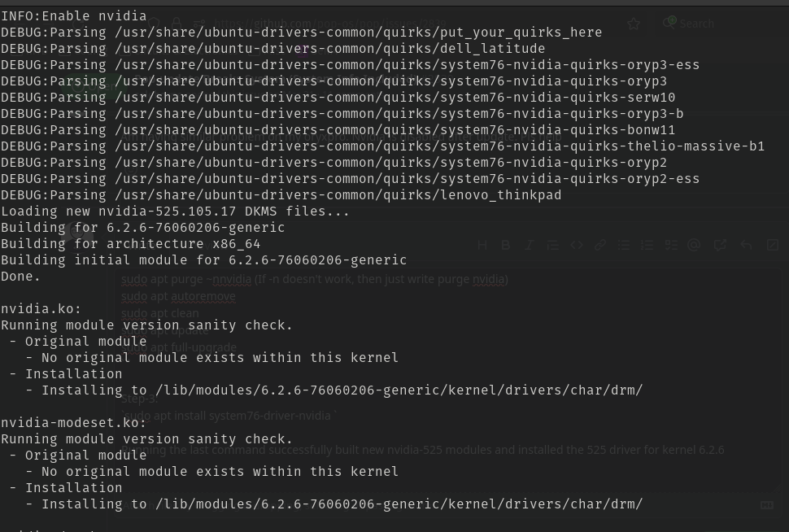
Task: Create a numbered list
Action: (x=647, y=244)
